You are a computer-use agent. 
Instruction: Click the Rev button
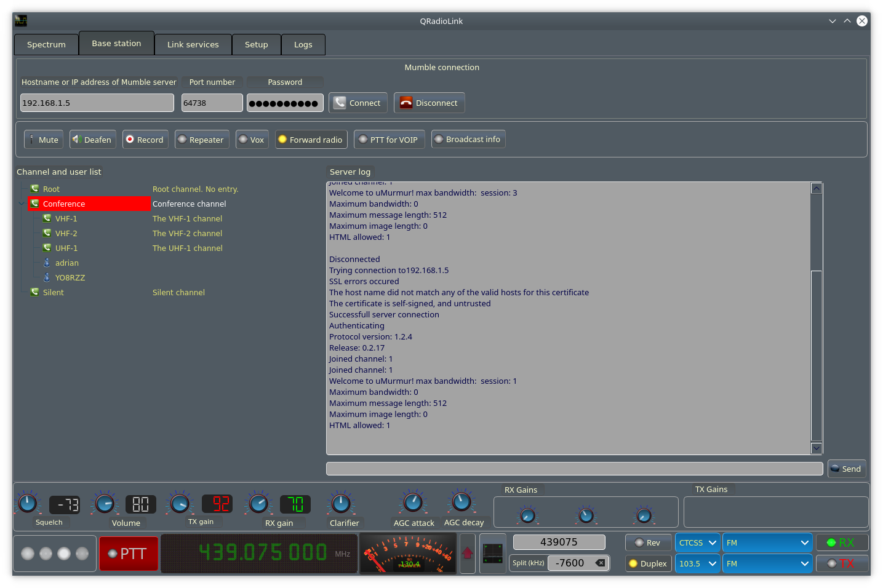[x=648, y=542]
